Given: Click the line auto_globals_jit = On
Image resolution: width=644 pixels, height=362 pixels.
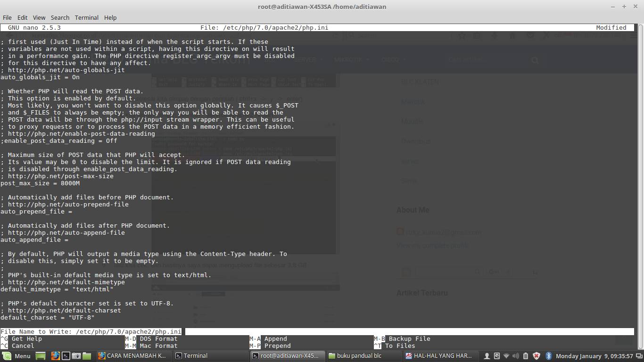Looking at the screenshot, I should 40,77.
